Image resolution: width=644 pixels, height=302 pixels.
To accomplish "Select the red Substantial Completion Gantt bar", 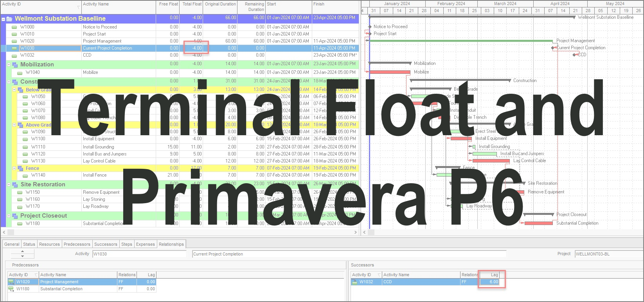I will point(539,223).
